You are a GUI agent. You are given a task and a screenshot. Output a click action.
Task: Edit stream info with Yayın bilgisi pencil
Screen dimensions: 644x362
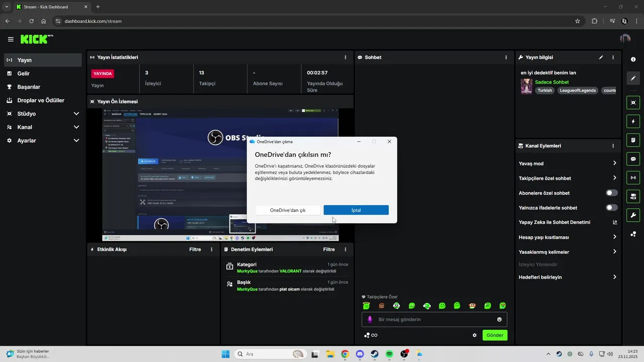[x=601, y=57]
